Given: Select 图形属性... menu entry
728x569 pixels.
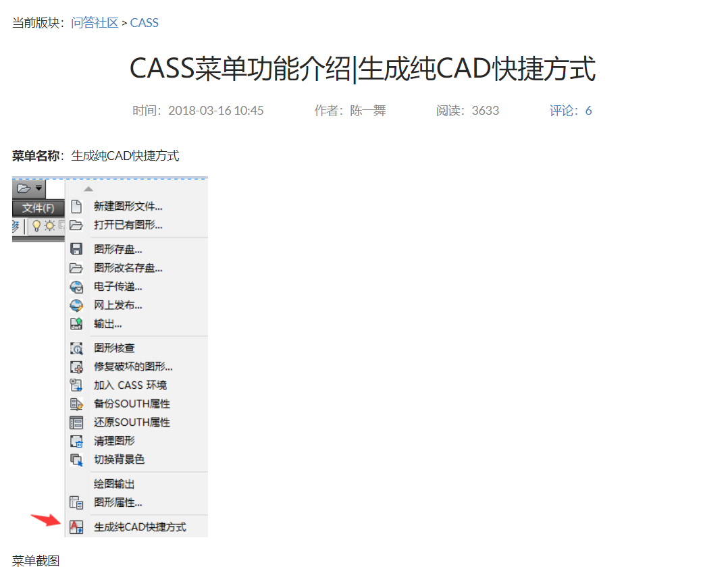Looking at the screenshot, I should [x=118, y=503].
